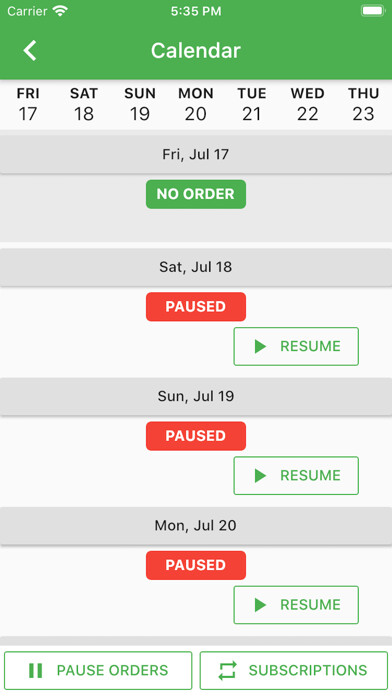The height and width of the screenshot is (696, 392).
Task: Tap the Sun, Jul 19 date header
Action: (196, 396)
